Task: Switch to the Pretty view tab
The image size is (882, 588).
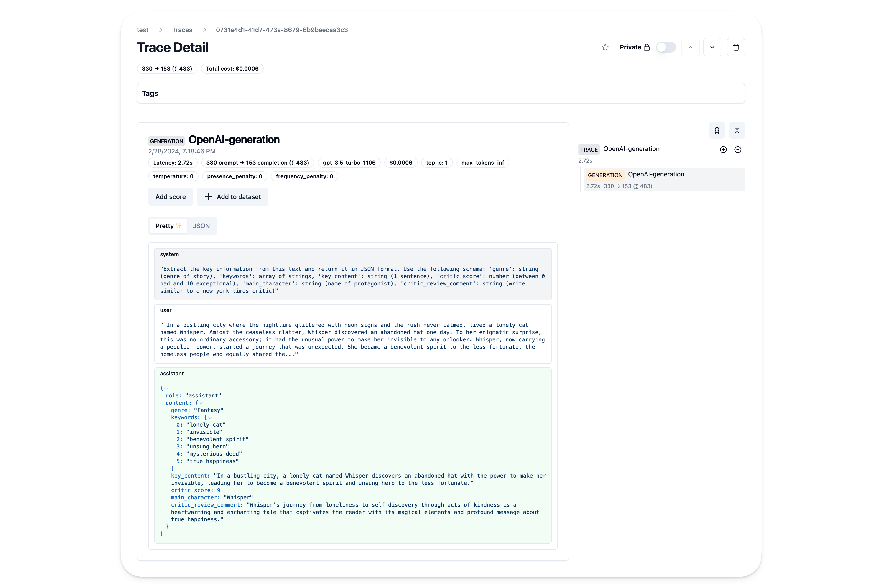Action: 165,226
